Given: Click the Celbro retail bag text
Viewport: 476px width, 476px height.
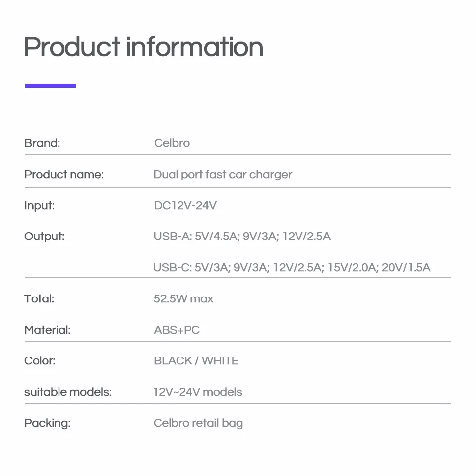Looking at the screenshot, I should (198, 423).
